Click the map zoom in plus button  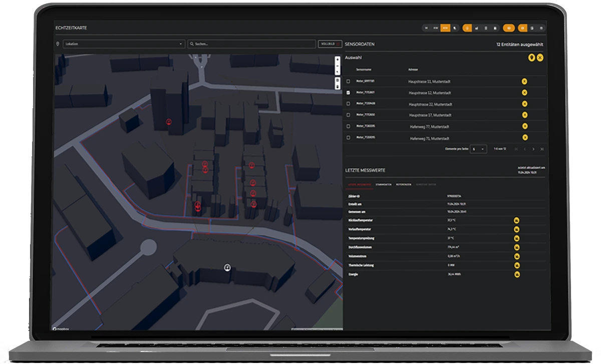(337, 60)
